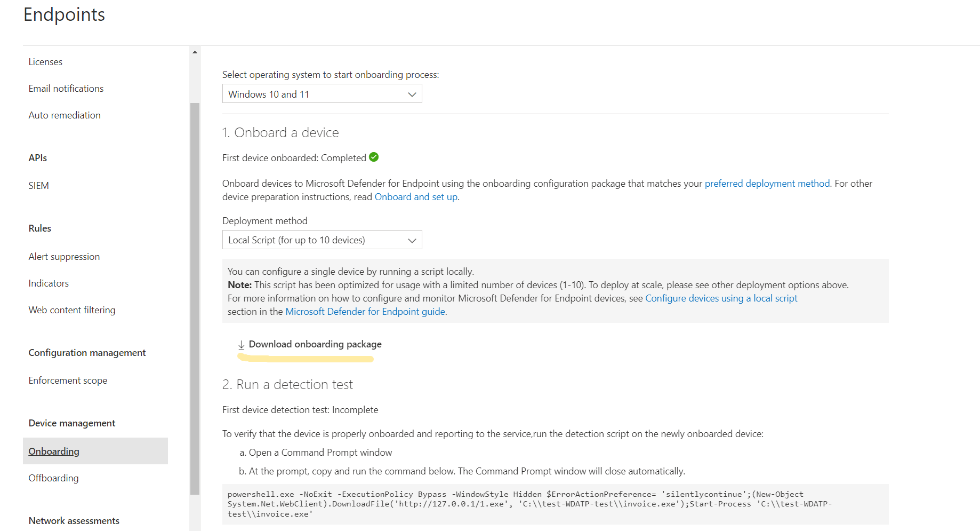980x531 pixels.
Task: Open Web content filtering settings
Action: tap(72, 310)
